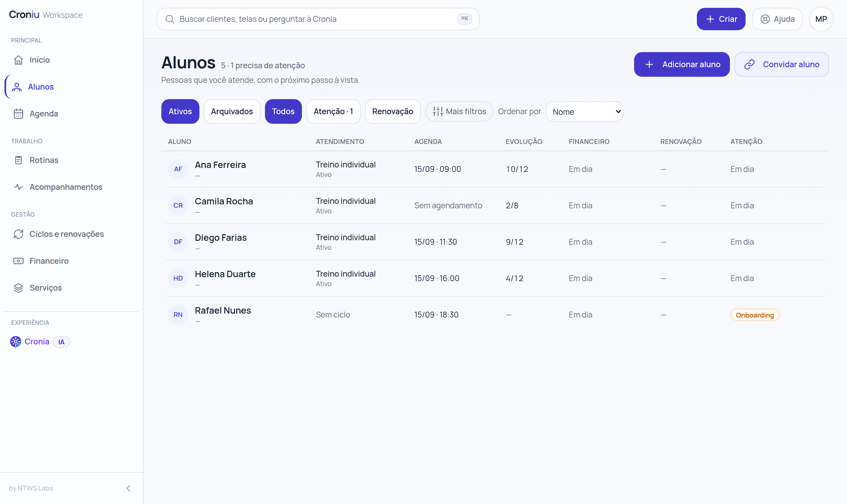Click the Alunos person icon in sidebar
The width and height of the screenshot is (847, 504).
(17, 87)
